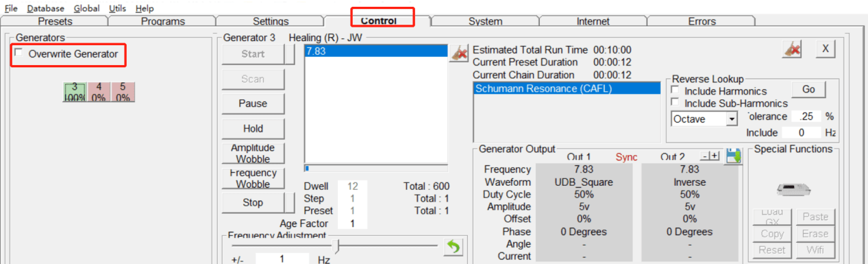The image size is (868, 264).
Task: Click the disabled Start button
Action: [253, 54]
